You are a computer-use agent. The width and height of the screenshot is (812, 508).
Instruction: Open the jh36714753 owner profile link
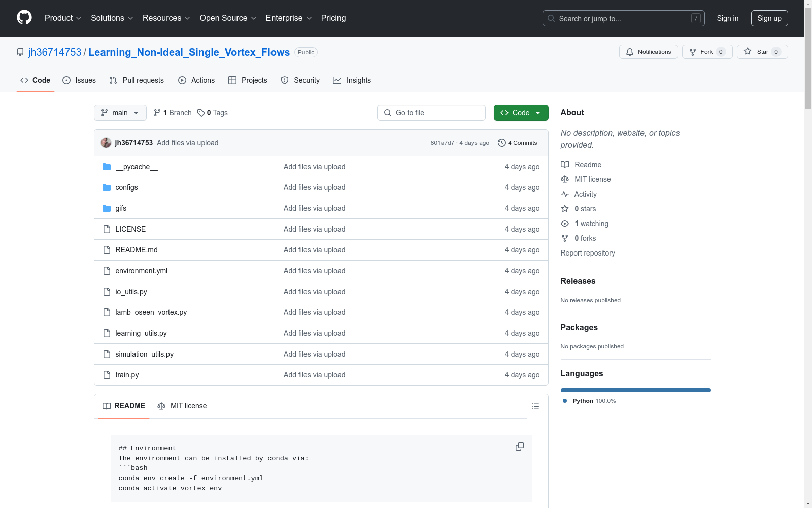(55, 52)
